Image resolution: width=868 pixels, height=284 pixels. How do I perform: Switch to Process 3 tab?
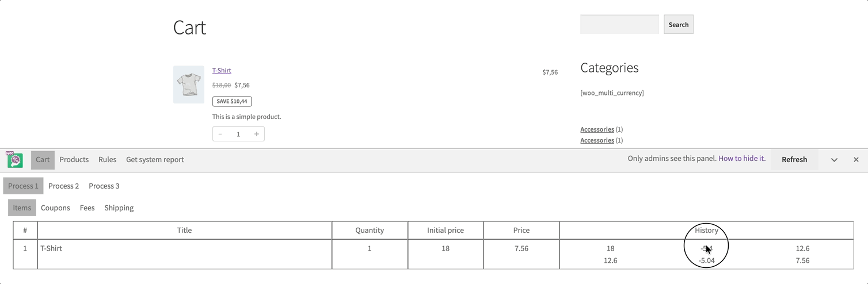[104, 186]
